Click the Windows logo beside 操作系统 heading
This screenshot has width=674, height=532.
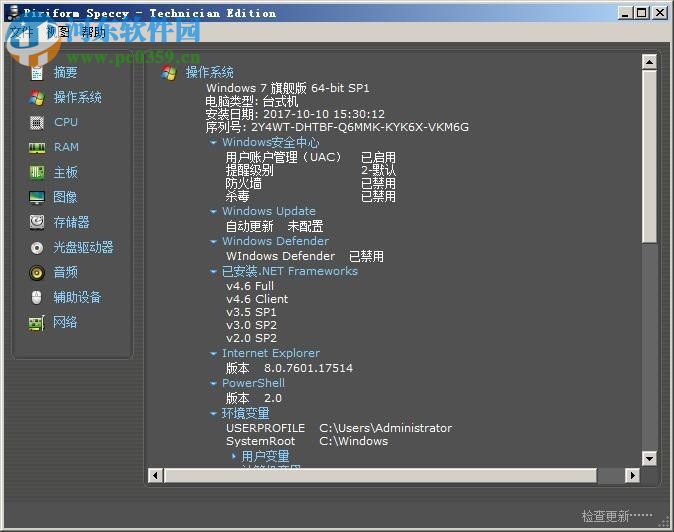click(x=168, y=73)
